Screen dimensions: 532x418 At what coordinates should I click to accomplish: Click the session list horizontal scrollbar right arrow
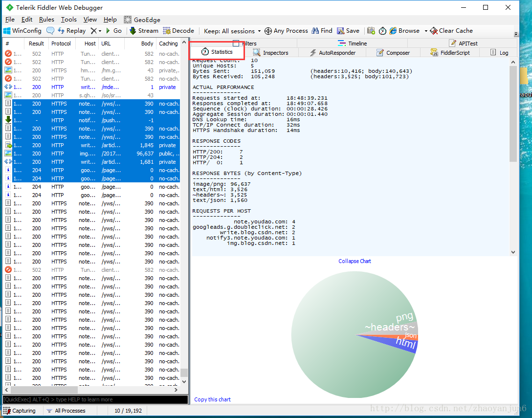click(x=176, y=390)
